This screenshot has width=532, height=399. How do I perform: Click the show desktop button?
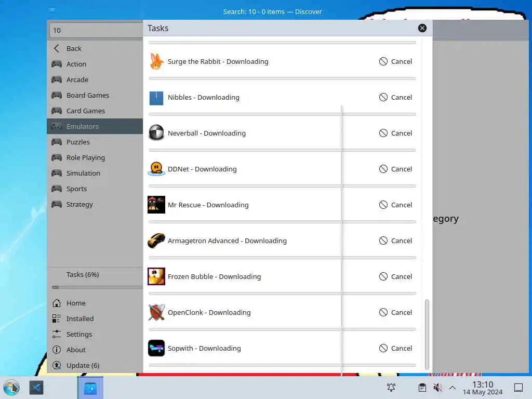(x=518, y=388)
